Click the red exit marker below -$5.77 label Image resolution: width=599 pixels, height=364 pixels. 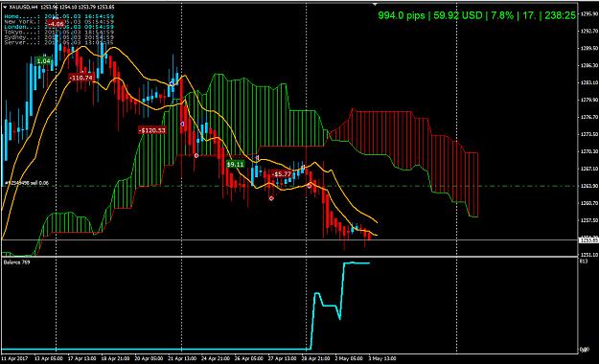tap(271, 198)
